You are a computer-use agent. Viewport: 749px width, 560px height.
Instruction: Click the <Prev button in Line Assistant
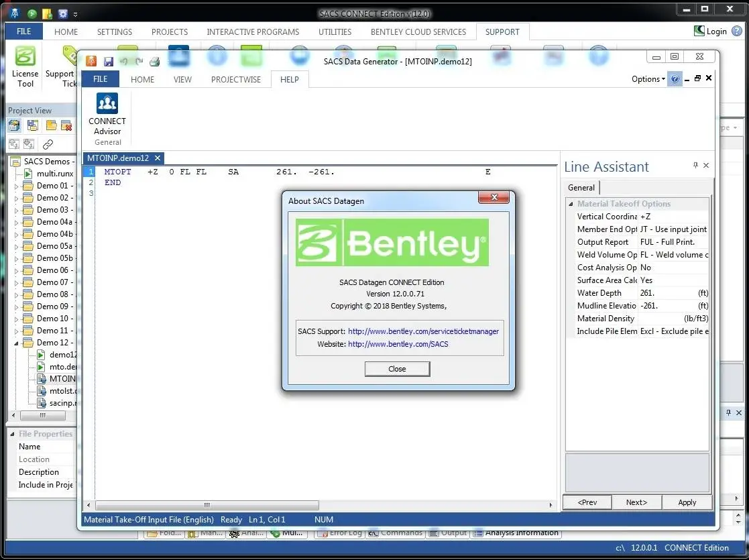[x=587, y=502]
